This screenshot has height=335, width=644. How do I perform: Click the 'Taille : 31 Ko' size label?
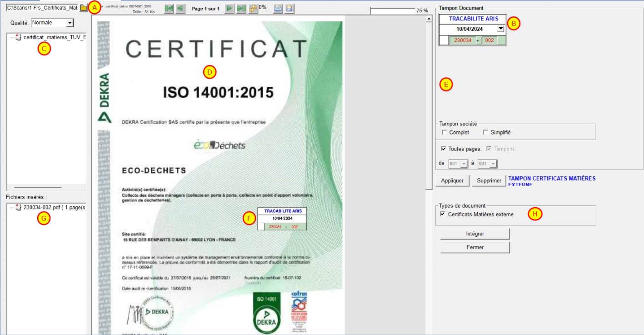click(x=144, y=12)
